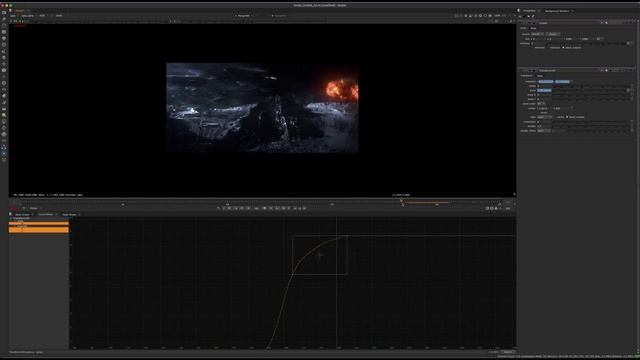Screen dimensions: 640x360
Task: Toggle Crop intersect checkbox
Action: pyautogui.click(x=548, y=47)
